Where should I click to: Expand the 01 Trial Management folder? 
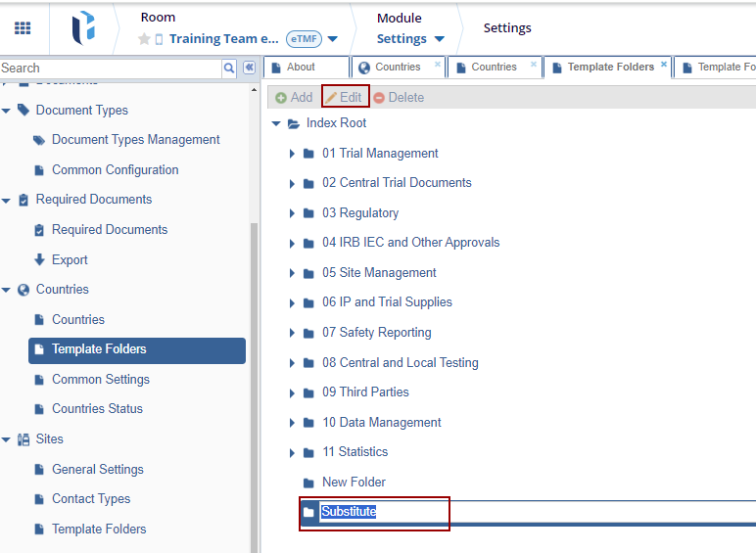point(292,154)
